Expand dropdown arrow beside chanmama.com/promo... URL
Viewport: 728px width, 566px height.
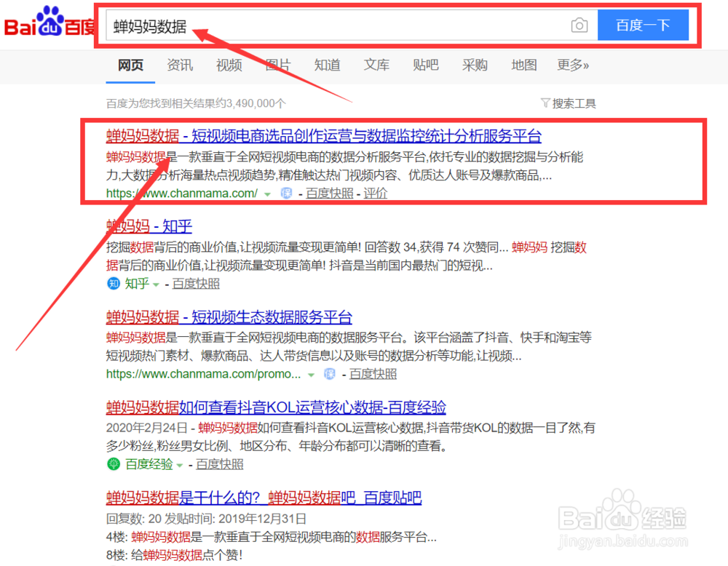click(x=311, y=375)
